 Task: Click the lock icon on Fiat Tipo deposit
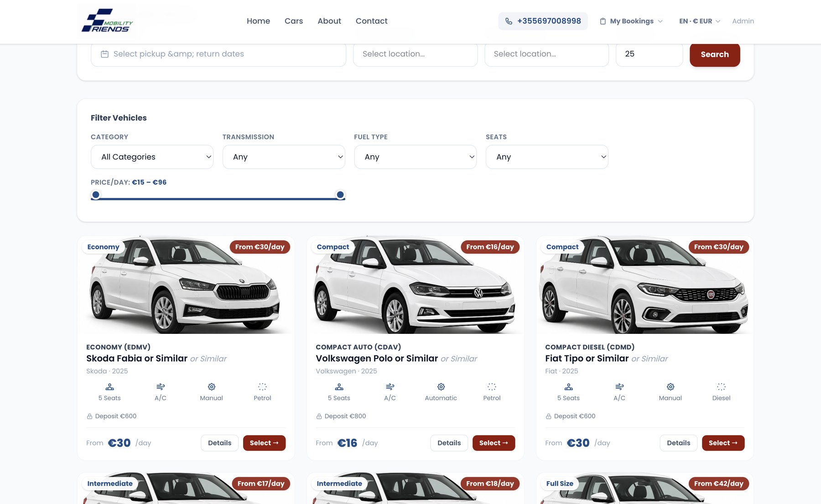[548, 416]
